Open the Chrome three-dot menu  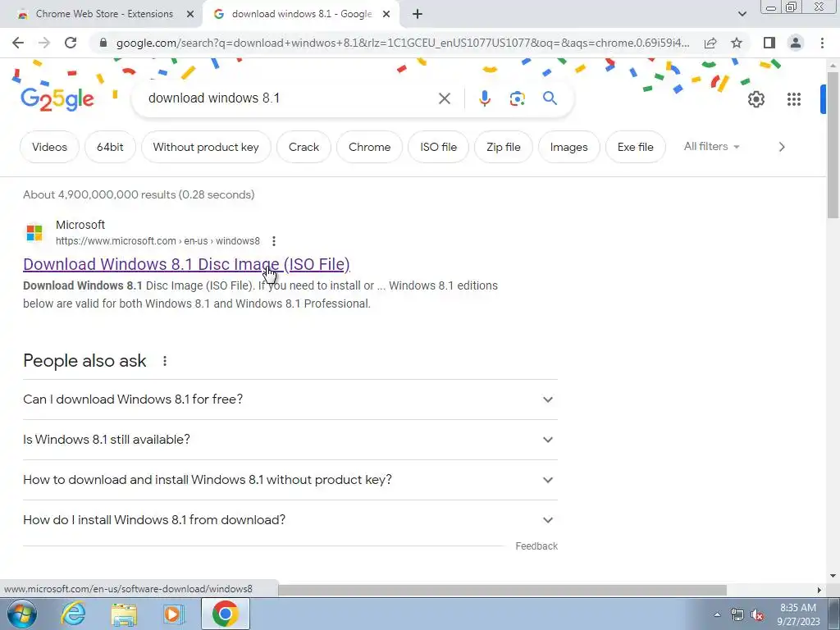(822, 43)
